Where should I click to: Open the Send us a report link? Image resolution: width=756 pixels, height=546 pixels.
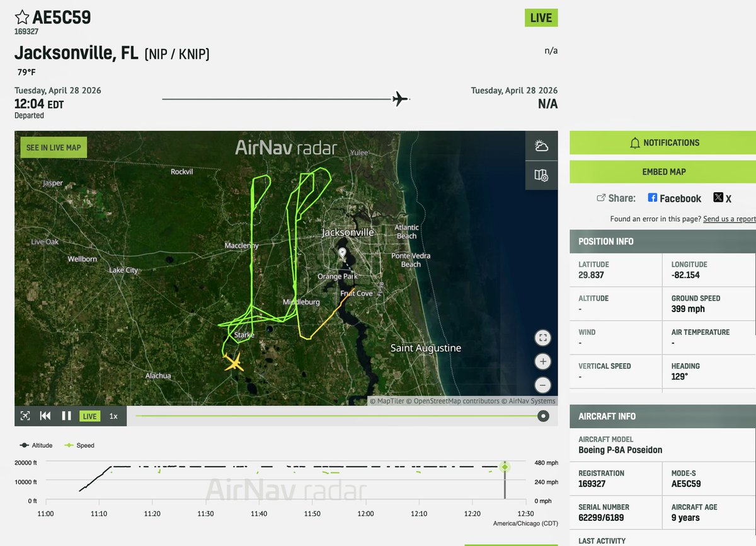pyautogui.click(x=730, y=219)
